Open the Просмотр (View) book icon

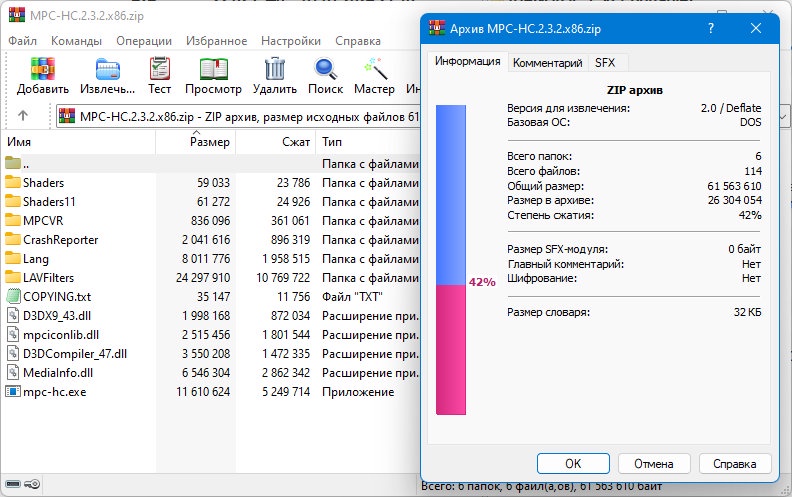pos(214,69)
